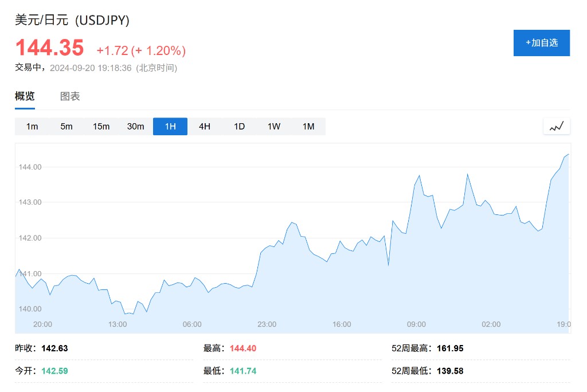Set the interval to 1M monthly
587x392 pixels.
pyautogui.click(x=308, y=127)
